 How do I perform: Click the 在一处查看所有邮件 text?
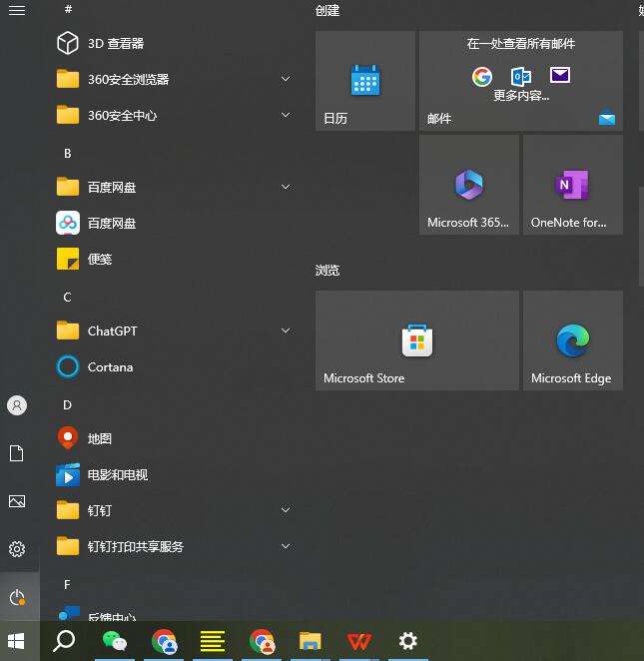(521, 43)
